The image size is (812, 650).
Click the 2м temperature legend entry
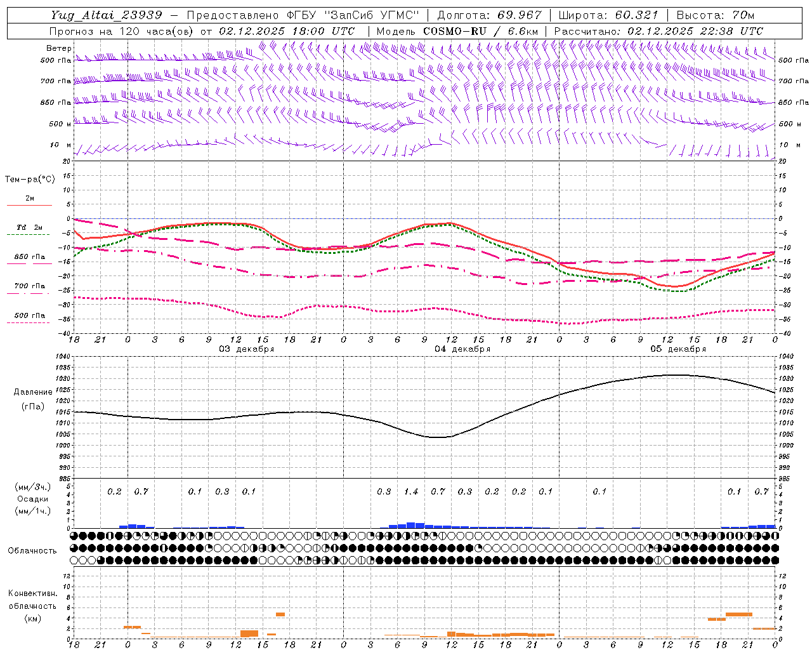30,199
